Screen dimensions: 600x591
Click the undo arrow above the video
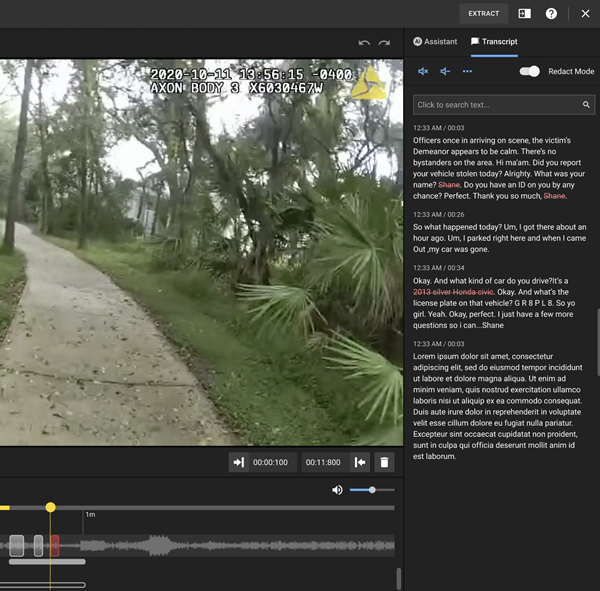[x=364, y=43]
